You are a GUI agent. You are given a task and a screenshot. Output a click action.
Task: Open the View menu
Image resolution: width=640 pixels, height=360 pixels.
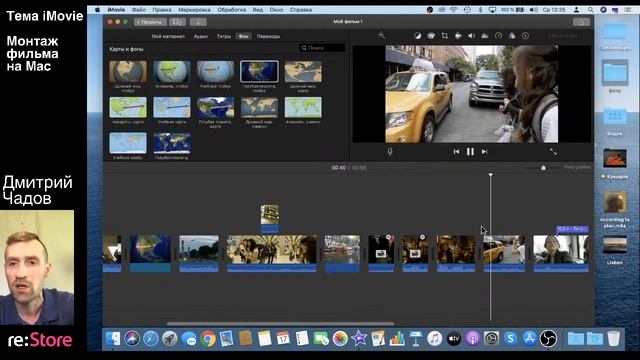coord(258,10)
